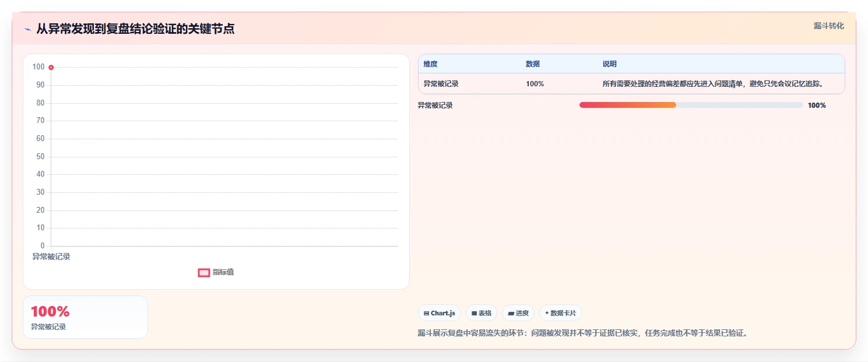This screenshot has width=868, height=362.
Task: Click the y-axis label 70
Action: [x=40, y=121]
